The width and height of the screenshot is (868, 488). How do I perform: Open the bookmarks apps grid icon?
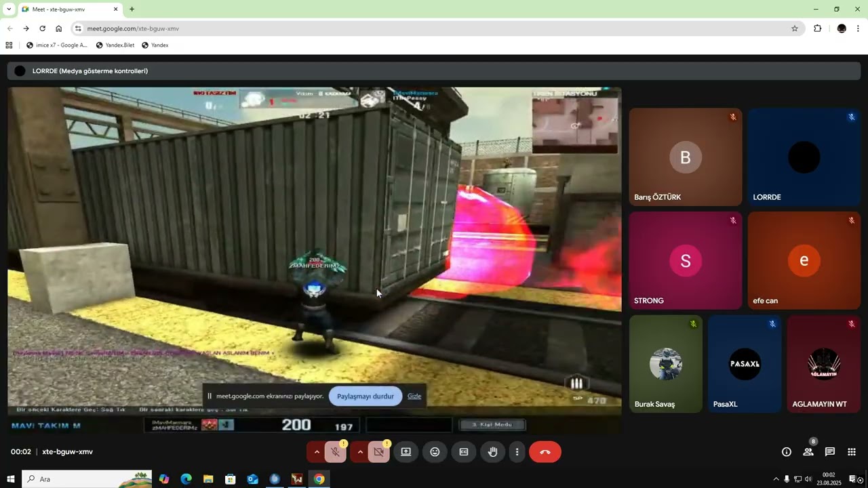[9, 45]
